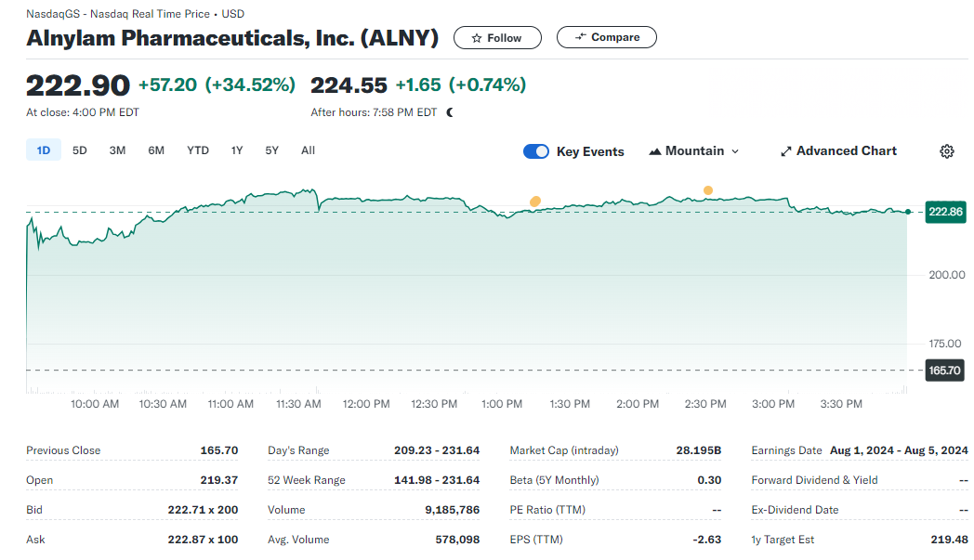Click the after-hours moon icon
974x560 pixels.
pos(450,112)
